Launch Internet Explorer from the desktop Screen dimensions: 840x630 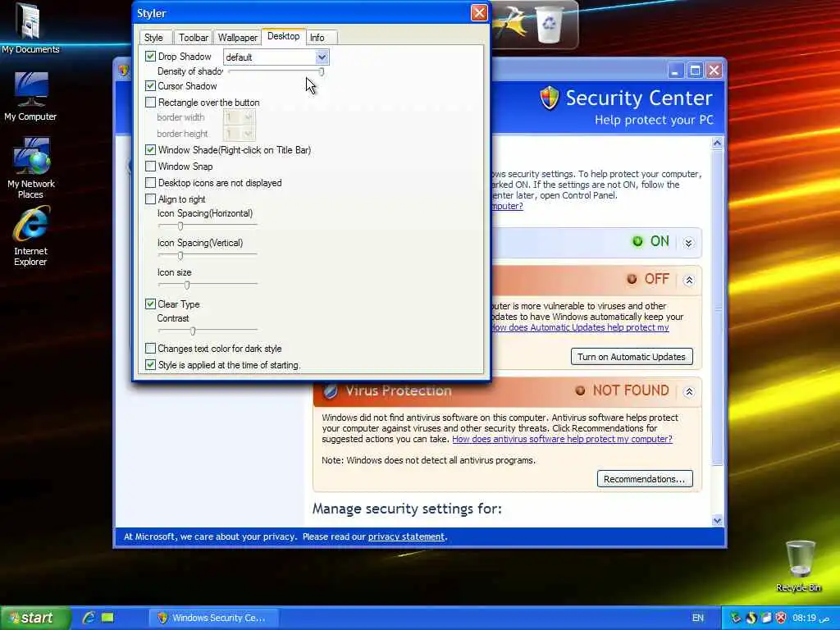click(30, 237)
